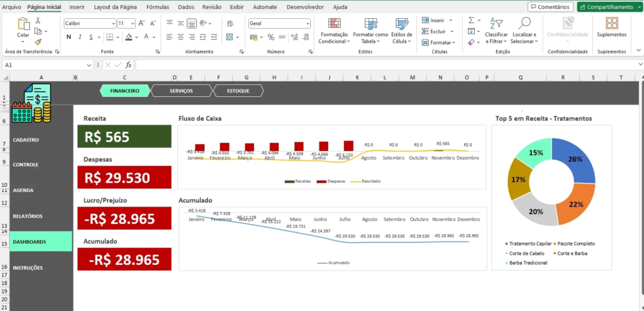Go to RELATÓRIOS in the sidebar

(28, 216)
